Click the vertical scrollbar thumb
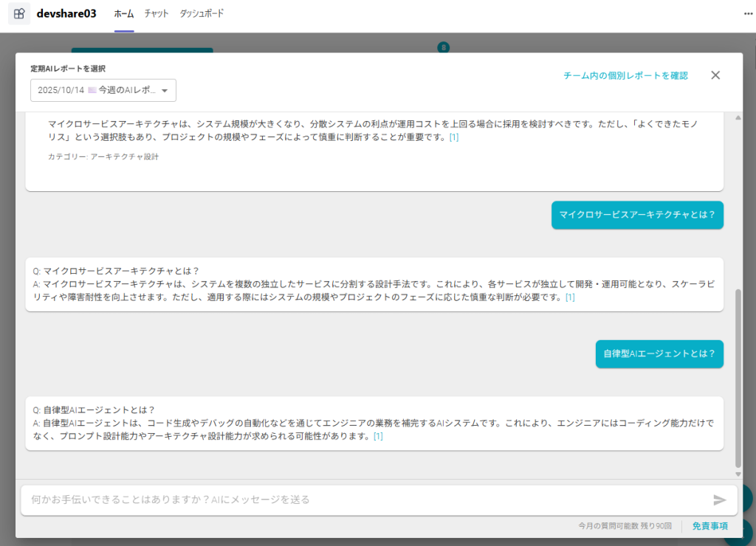 pos(738,376)
